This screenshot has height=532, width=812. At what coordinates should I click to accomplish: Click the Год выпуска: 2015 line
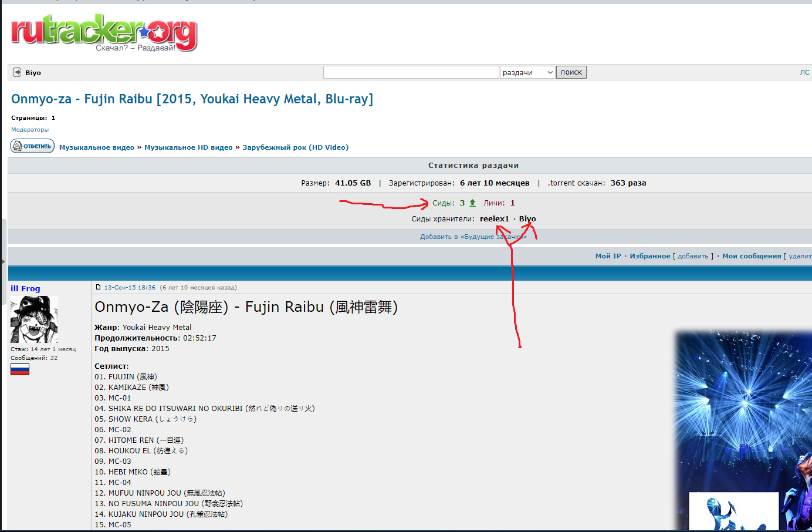coord(132,349)
